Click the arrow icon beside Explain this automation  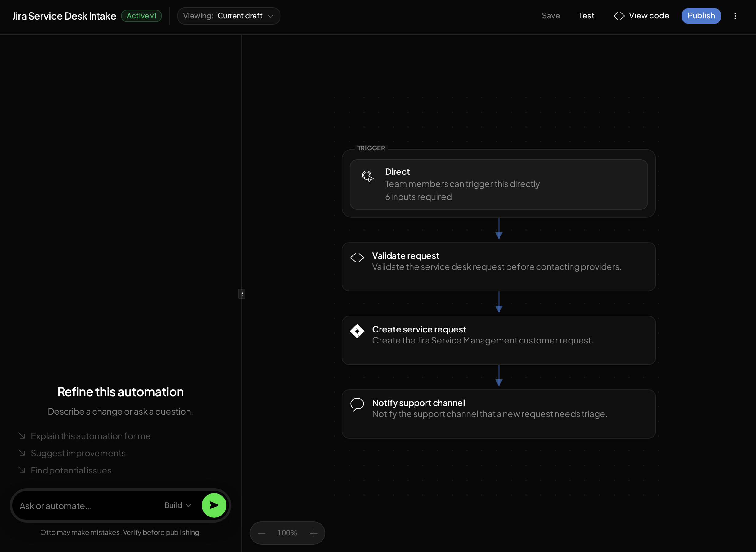22,436
